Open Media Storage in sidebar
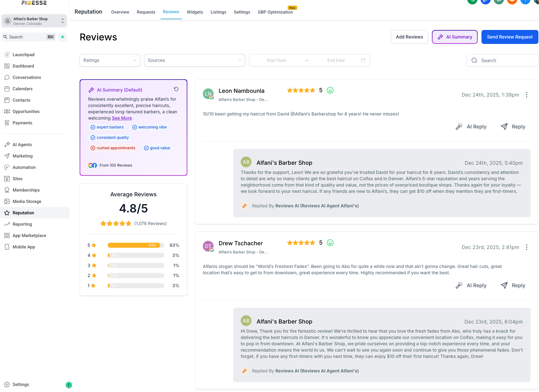Screen dimensions: 539x392 35,201
